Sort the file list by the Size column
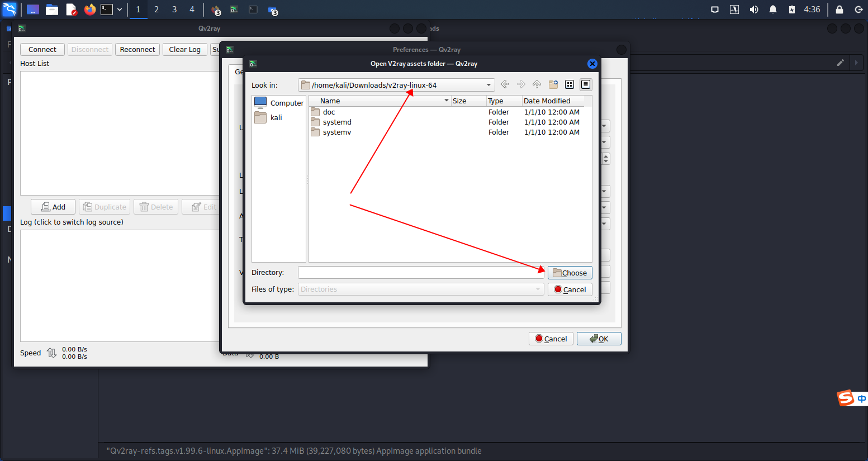 click(468, 101)
